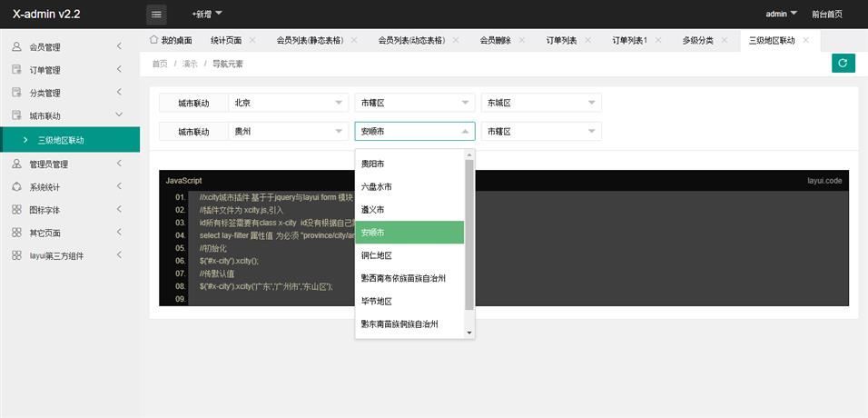
Task: Collapse the 城市联动 sidebar menu
Action: tap(119, 114)
